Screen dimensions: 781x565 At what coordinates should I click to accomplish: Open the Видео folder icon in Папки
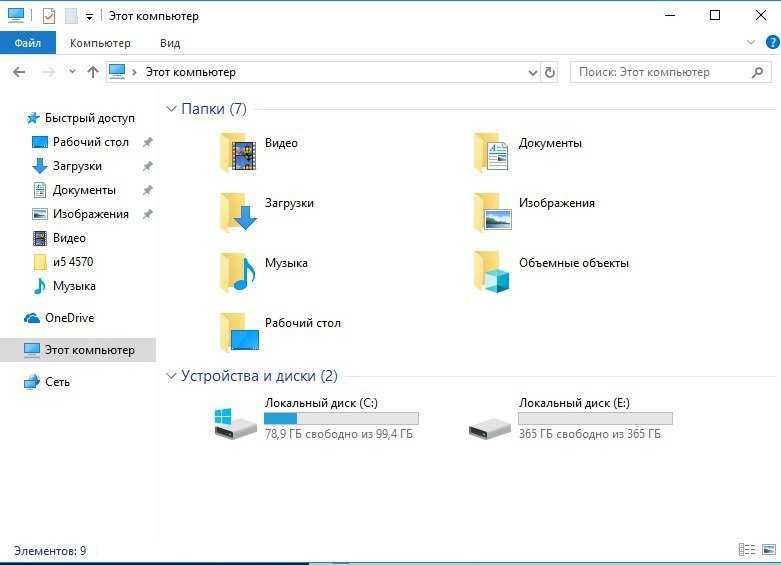238,152
